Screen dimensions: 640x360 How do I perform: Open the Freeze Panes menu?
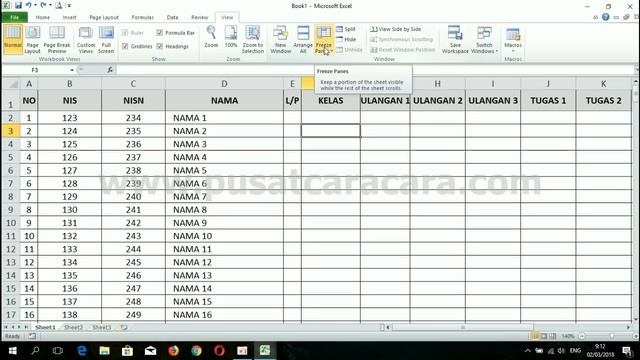click(x=324, y=39)
